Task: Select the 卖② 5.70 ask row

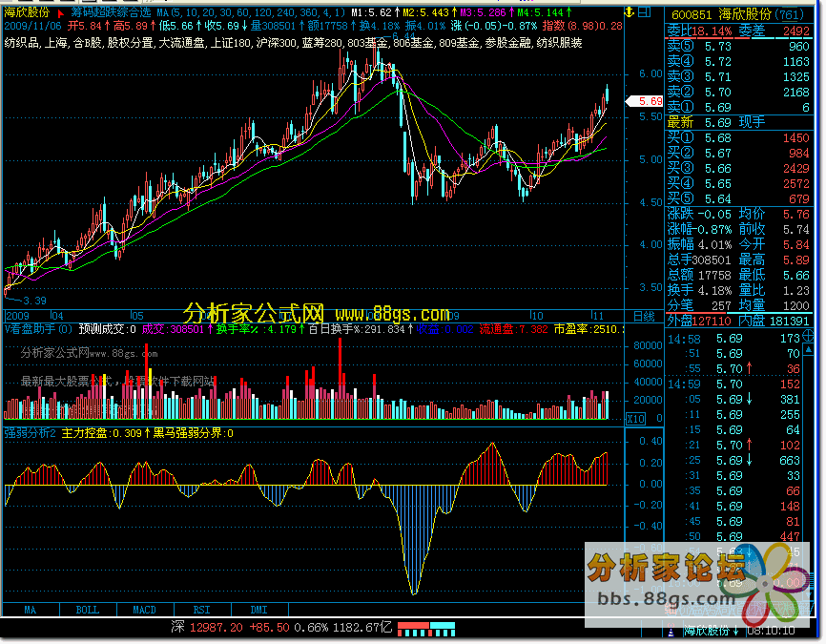Action: click(x=738, y=93)
